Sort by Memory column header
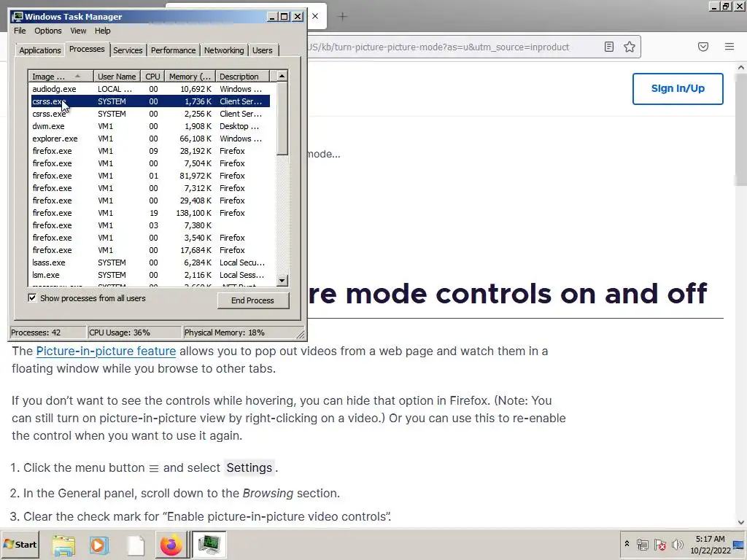 (x=190, y=76)
